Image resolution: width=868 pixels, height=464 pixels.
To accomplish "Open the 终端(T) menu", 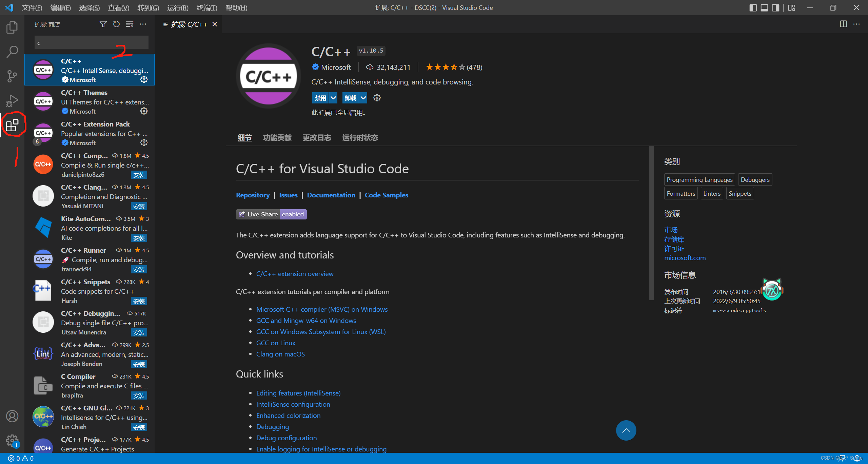I will click(206, 8).
